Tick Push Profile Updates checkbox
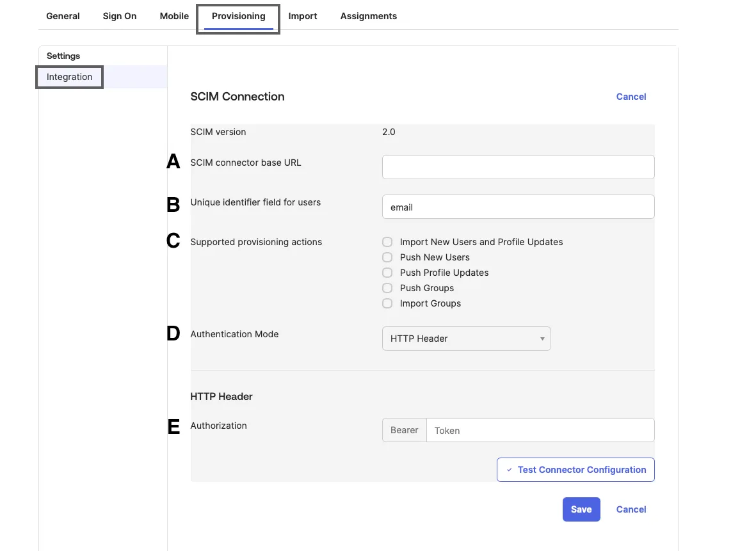 (387, 273)
